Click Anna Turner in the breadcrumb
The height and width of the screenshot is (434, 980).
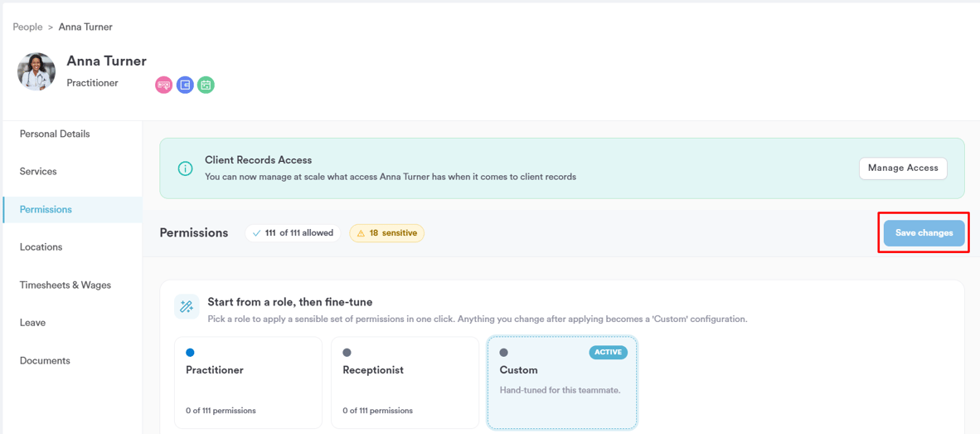tap(85, 27)
